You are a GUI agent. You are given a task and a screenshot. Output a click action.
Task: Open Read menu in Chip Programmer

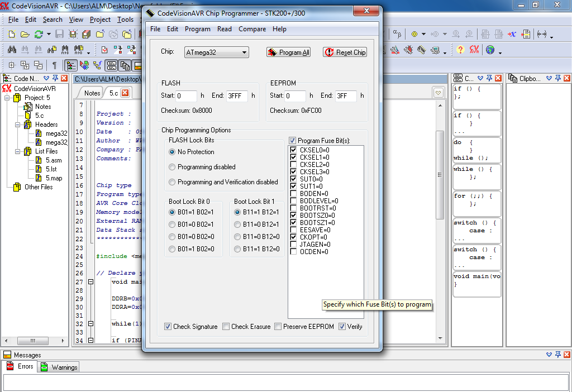(x=225, y=29)
